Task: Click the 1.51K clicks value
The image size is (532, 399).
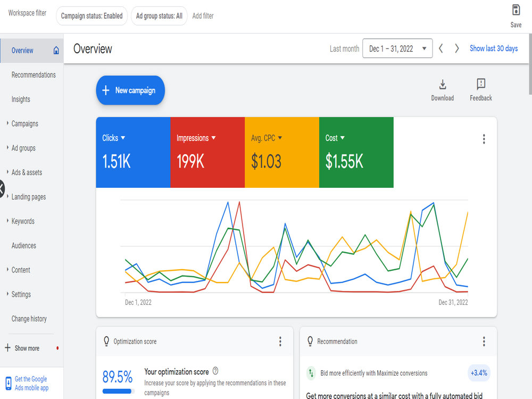Action: 116,161
